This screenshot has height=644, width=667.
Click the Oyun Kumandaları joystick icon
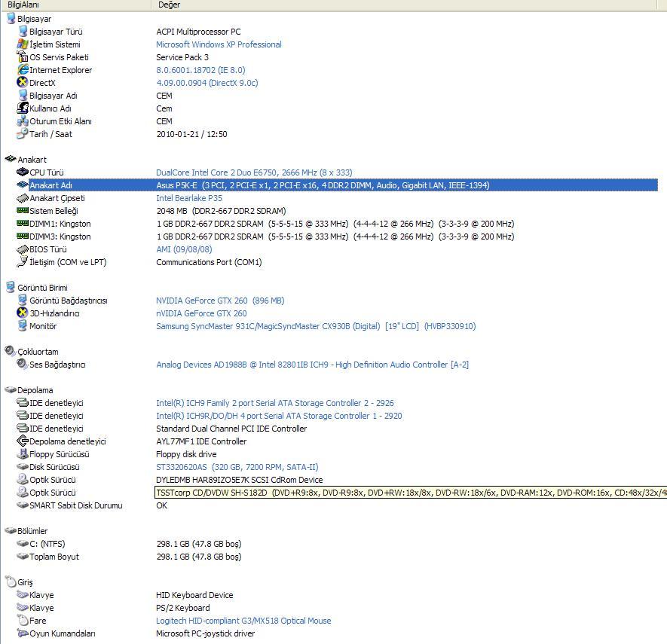click(x=23, y=633)
